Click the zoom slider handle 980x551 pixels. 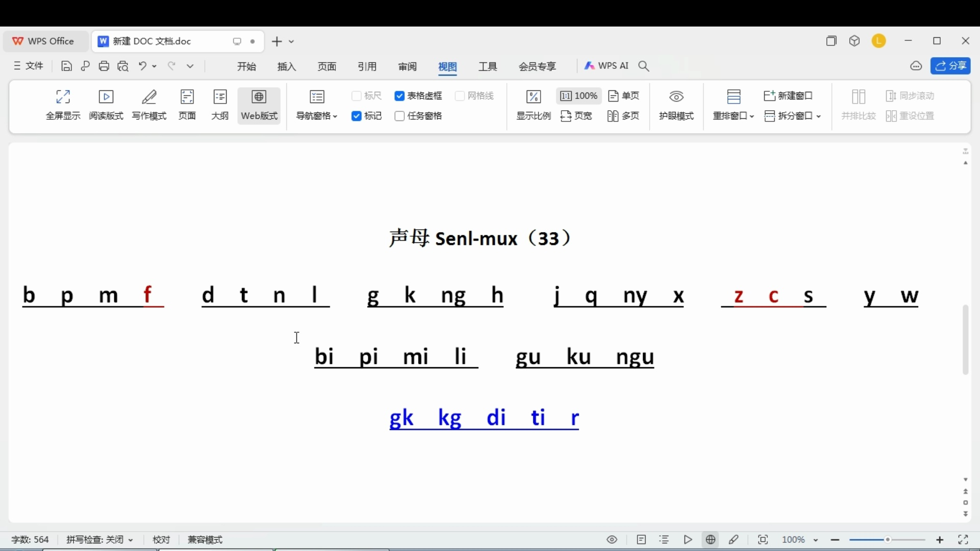point(888,540)
